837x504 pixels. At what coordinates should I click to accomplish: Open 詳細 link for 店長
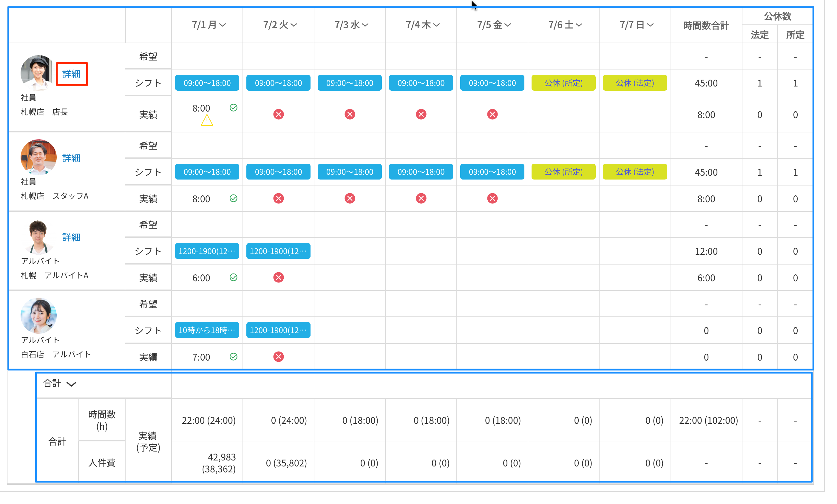(71, 74)
